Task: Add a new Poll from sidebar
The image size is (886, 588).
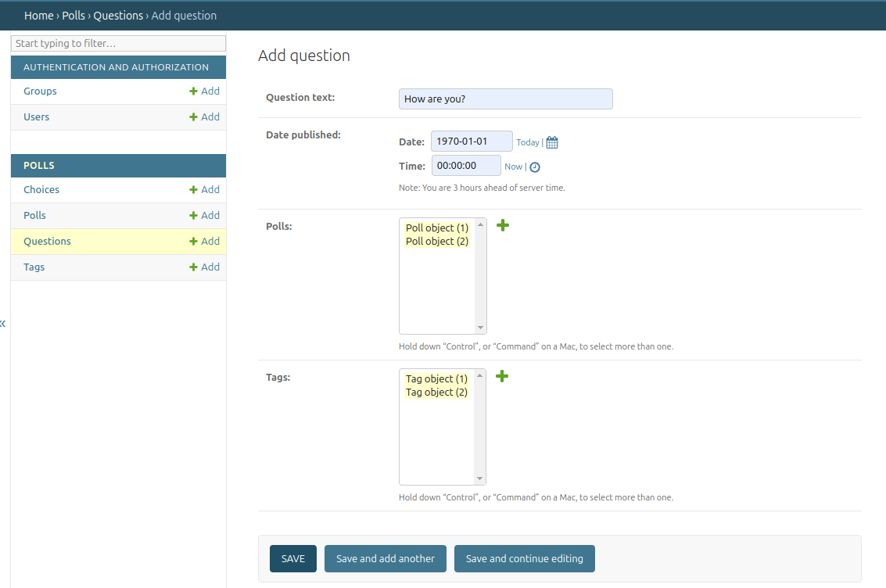Action: tap(205, 215)
